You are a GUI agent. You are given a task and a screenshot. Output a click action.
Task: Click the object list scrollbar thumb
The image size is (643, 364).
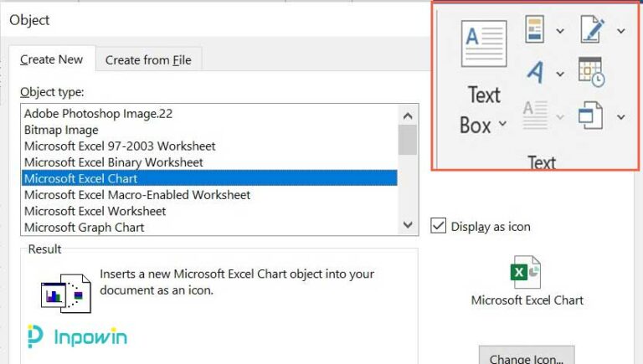[408, 140]
